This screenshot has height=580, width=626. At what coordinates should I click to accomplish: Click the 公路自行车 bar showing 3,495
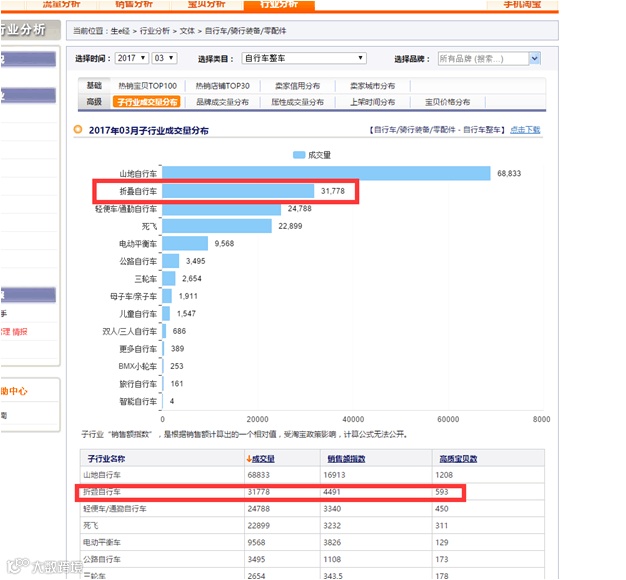[x=170, y=261]
